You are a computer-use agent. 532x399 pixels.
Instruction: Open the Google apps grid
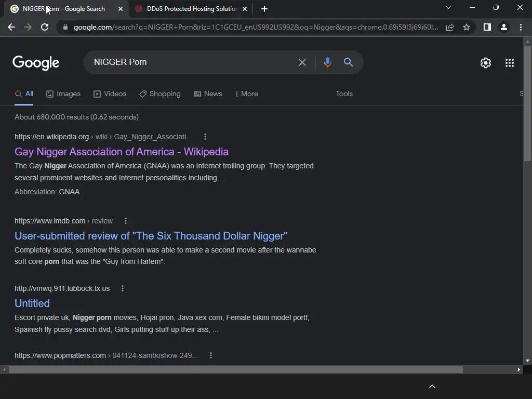tap(510, 63)
